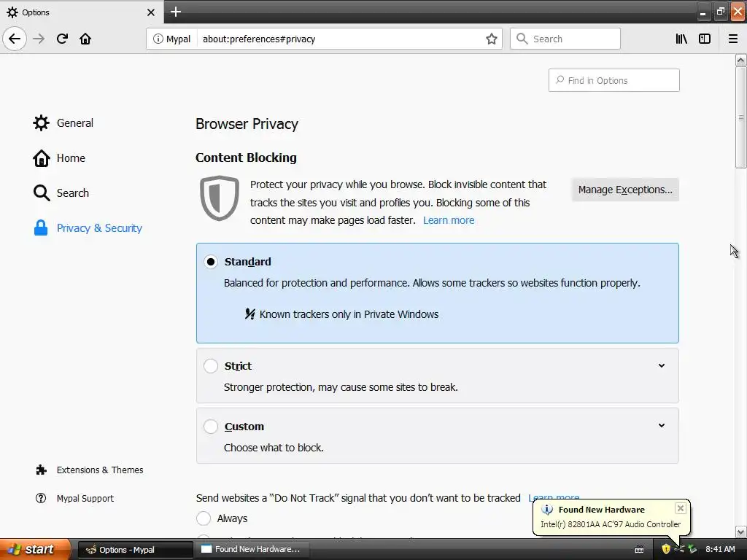747x560 pixels.
Task: Select the Custom content blocking radio
Action: [211, 427]
